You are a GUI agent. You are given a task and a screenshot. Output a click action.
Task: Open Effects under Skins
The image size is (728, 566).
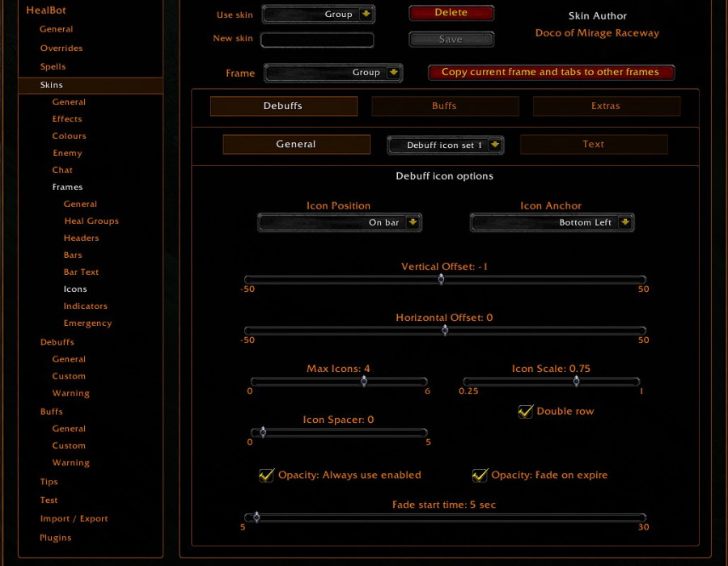(x=67, y=119)
